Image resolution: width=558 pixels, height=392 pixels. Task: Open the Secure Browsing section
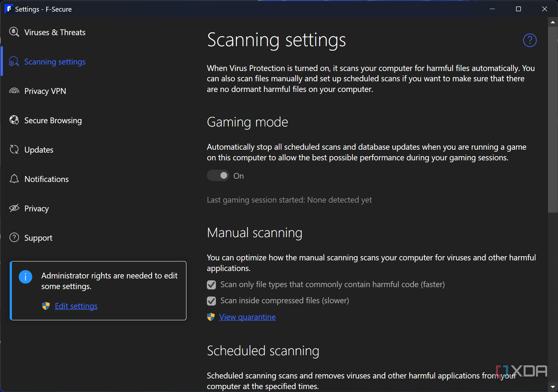click(x=53, y=120)
